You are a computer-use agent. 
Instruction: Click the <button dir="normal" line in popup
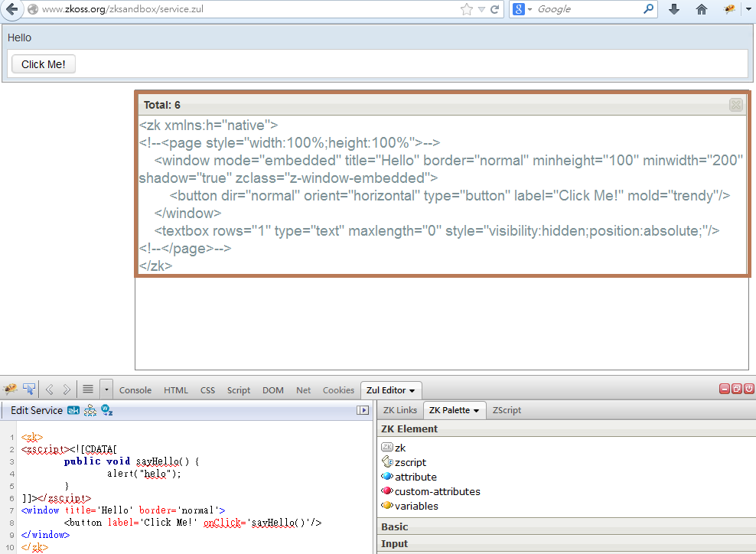pyautogui.click(x=450, y=196)
